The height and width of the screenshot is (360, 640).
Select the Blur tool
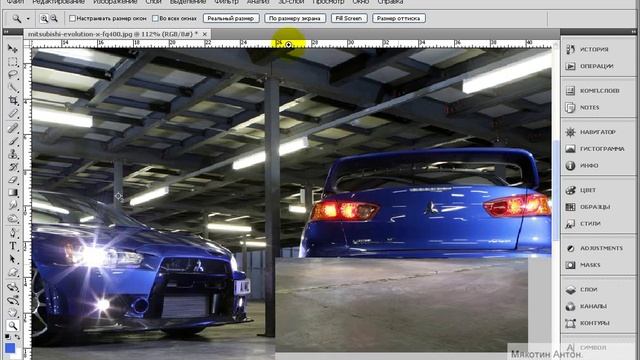click(13, 205)
